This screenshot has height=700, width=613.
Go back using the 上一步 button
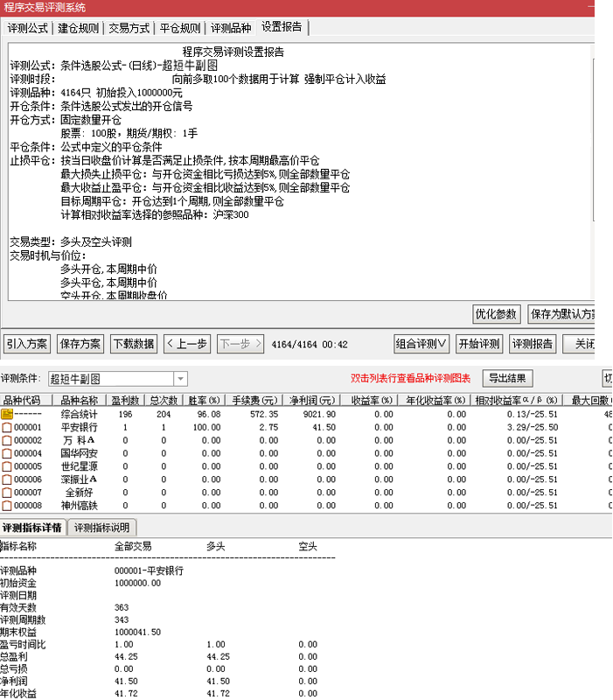click(187, 344)
